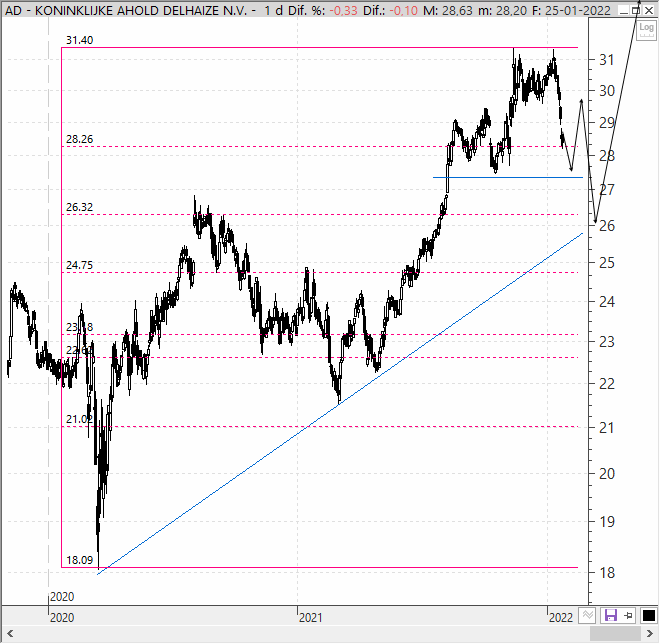Click the title KONINKLIJKE AHOLD DELHAIZE N.V.
Image resolution: width=660 pixels, height=644 pixels.
coord(141,11)
